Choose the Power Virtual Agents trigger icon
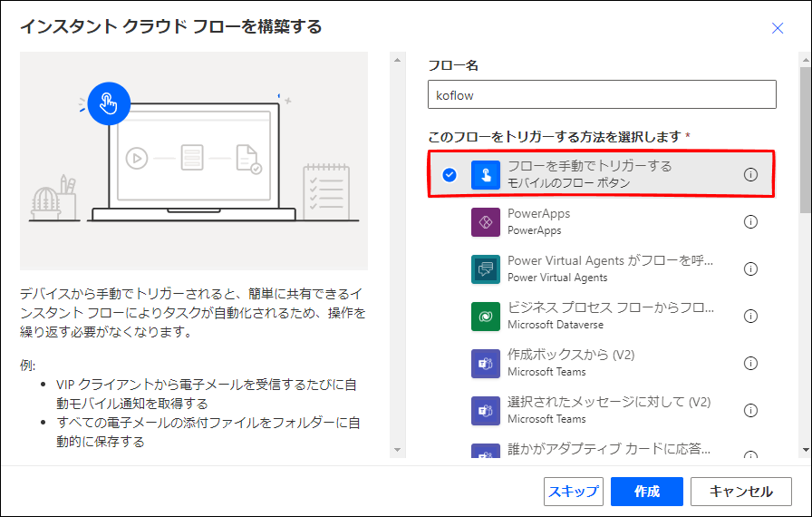Viewport: 812px width, 517px height. [x=485, y=269]
